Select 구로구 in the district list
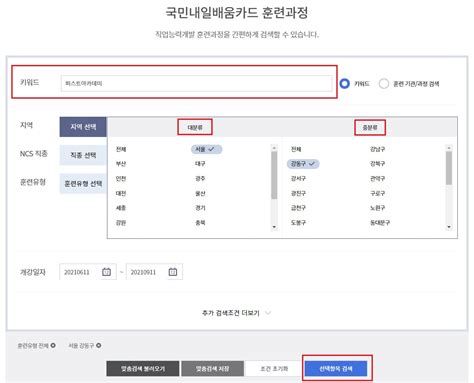 pyautogui.click(x=377, y=193)
